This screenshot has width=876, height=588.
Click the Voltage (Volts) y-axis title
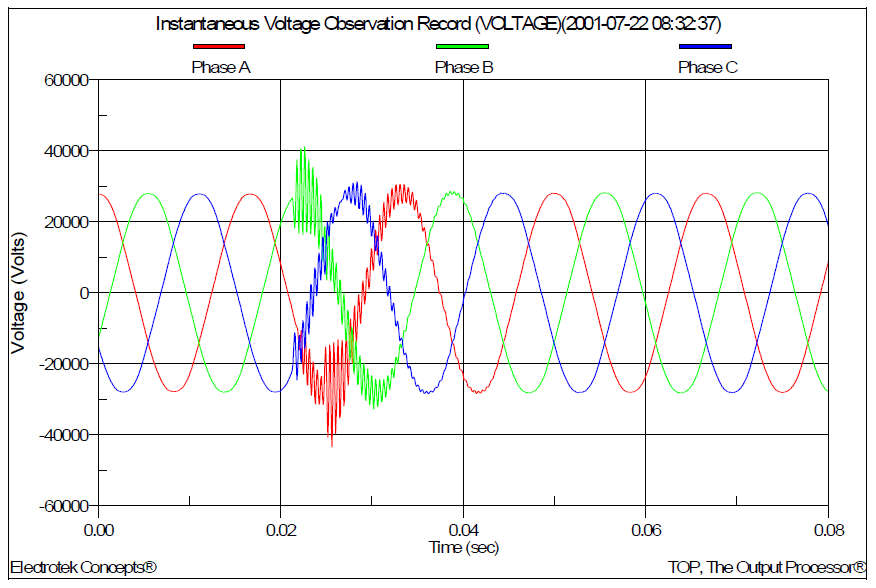[x=18, y=292]
